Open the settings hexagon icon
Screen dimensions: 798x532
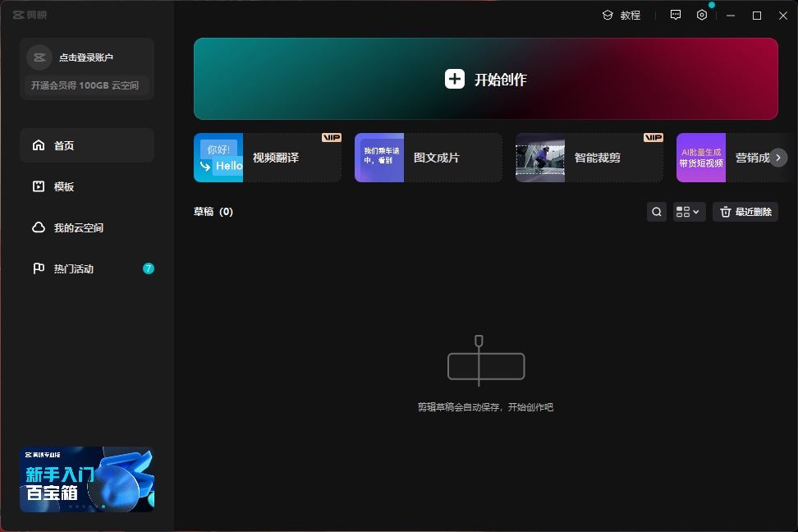coord(702,15)
